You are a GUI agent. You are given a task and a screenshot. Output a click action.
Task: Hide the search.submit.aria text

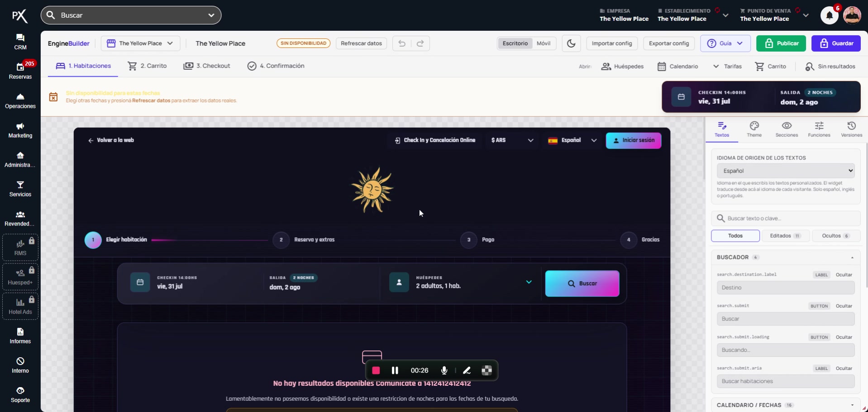(x=844, y=369)
